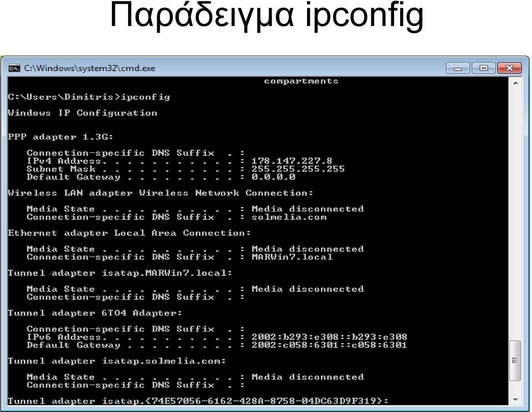Click the prompt line C:\Users\Dimitris>ipconfig
The width and height of the screenshot is (532, 412).
click(x=89, y=97)
